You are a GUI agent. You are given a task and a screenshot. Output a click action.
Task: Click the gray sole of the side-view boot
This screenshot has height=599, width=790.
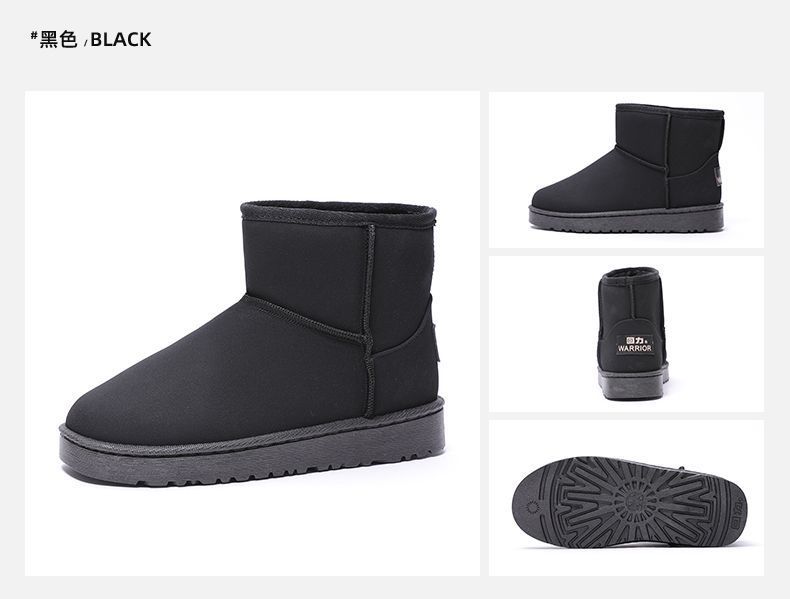(x=626, y=218)
